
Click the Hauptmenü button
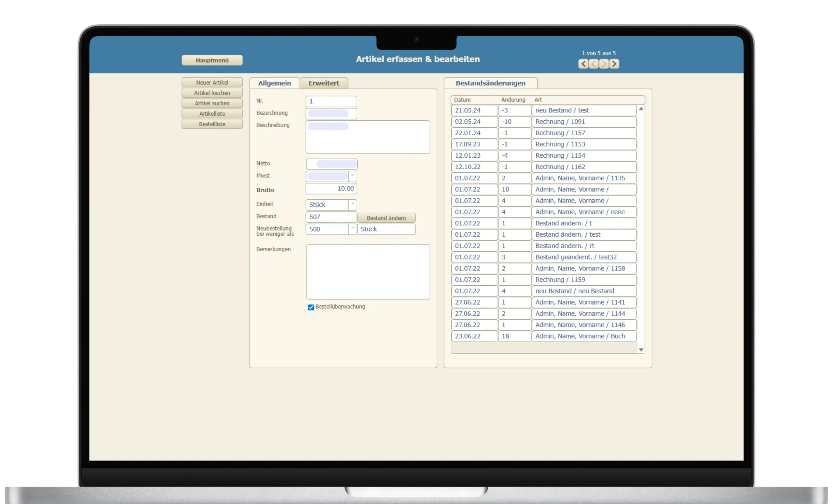212,60
